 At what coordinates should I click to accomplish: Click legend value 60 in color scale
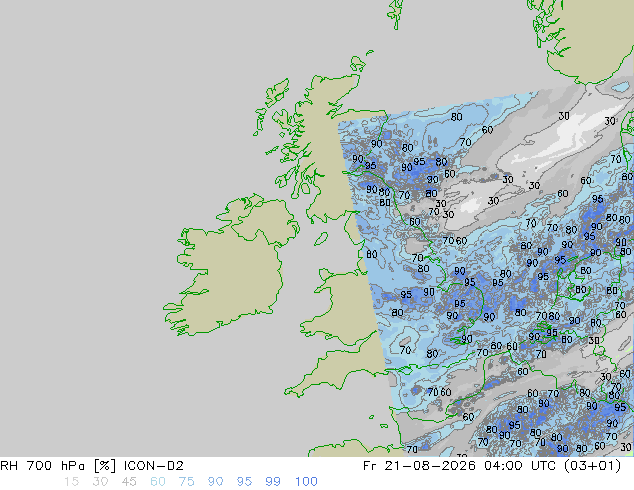158,482
